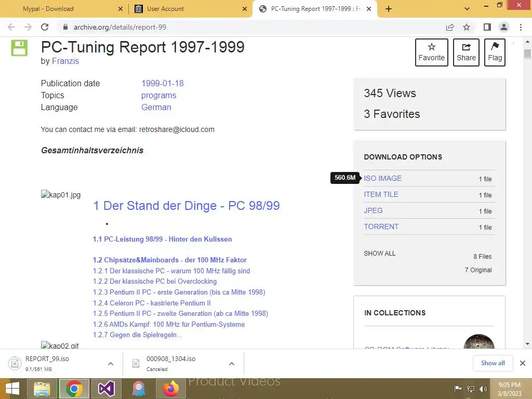The image size is (532, 399).
Task: View site lock security info
Action: click(65, 27)
